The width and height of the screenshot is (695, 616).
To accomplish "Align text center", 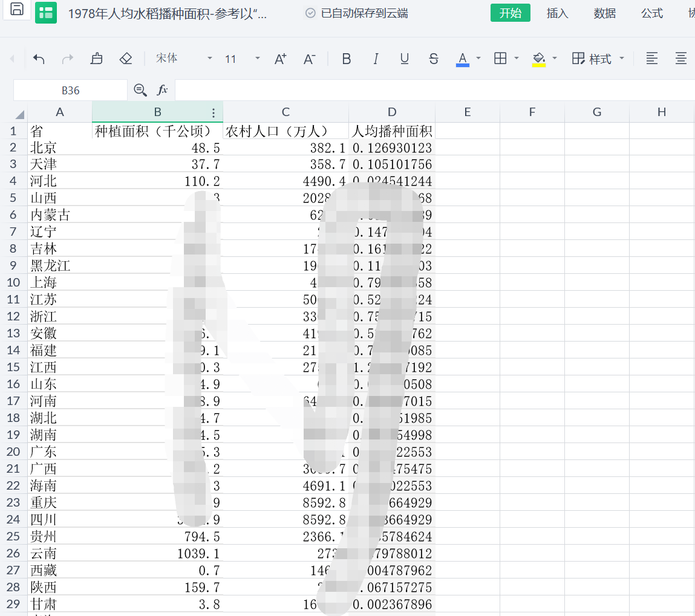I will point(681,59).
